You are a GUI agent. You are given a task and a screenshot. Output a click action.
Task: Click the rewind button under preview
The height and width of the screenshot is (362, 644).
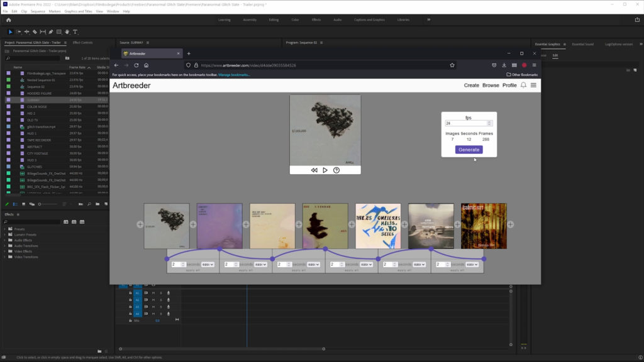point(314,170)
